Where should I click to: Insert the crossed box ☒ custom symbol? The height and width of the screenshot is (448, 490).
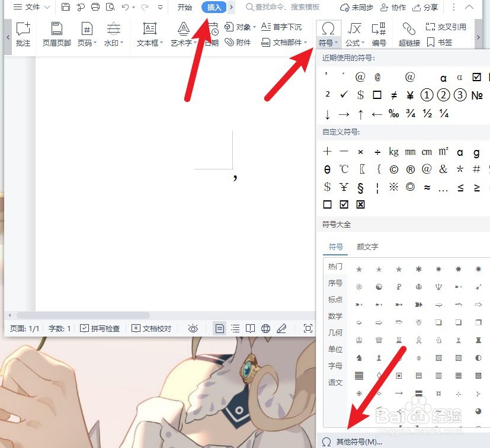coord(360,204)
